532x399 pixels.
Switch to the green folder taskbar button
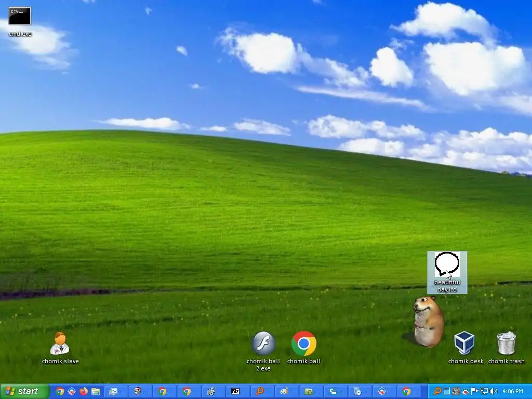pyautogui.click(x=312, y=392)
